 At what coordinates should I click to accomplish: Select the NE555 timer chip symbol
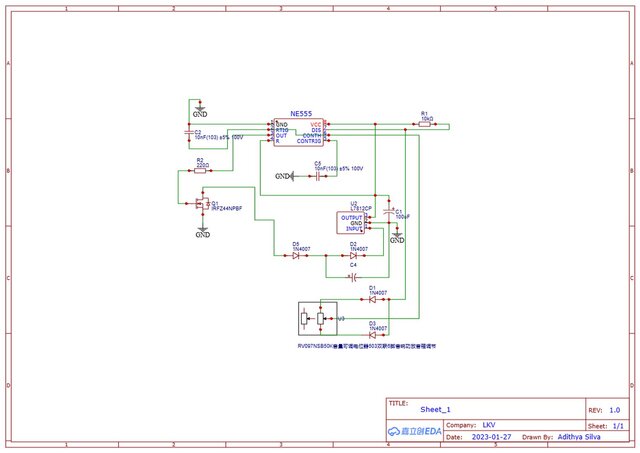coord(298,132)
